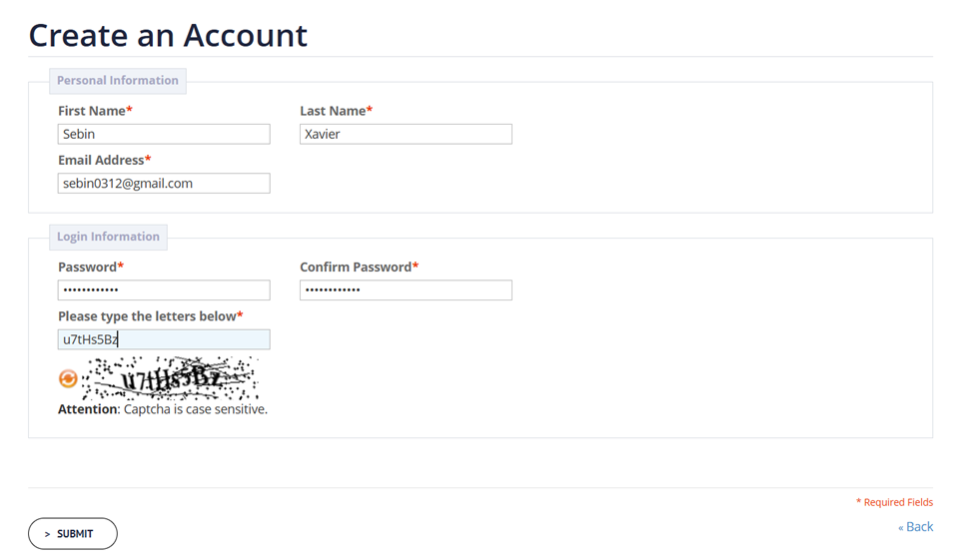
Task: Click the First Name input field
Action: pos(164,134)
